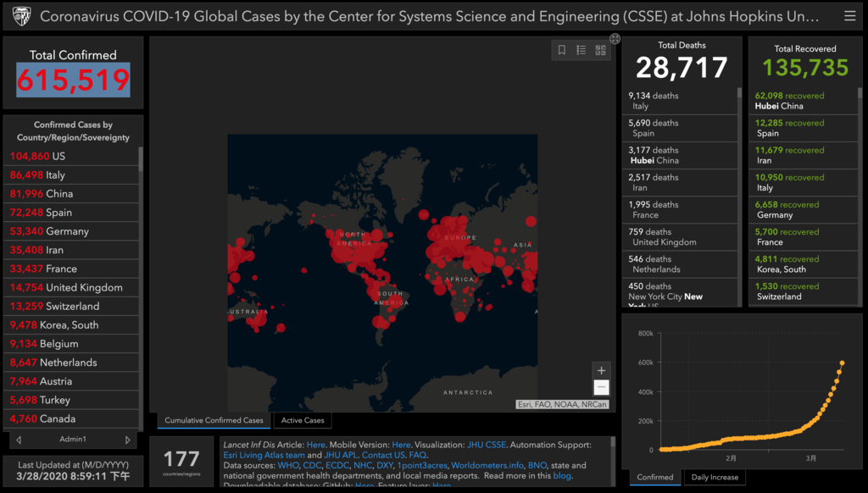The width and height of the screenshot is (868, 493).
Task: Open the ECDC data source link
Action: [x=337, y=465]
